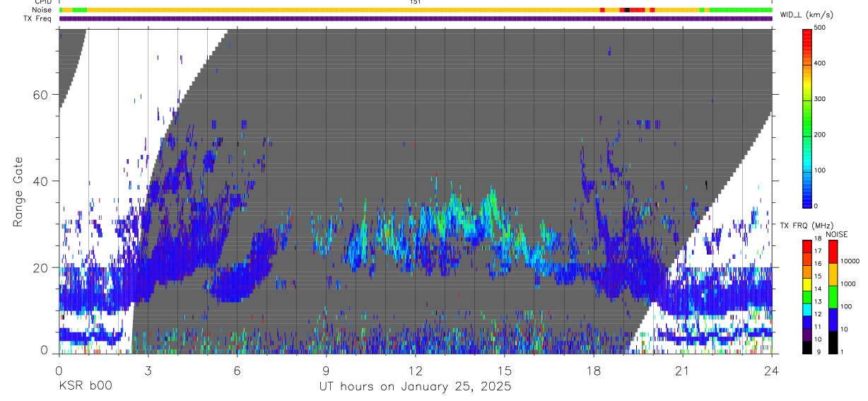
Task: Click the x-axis tick label 15
Action: (x=505, y=371)
